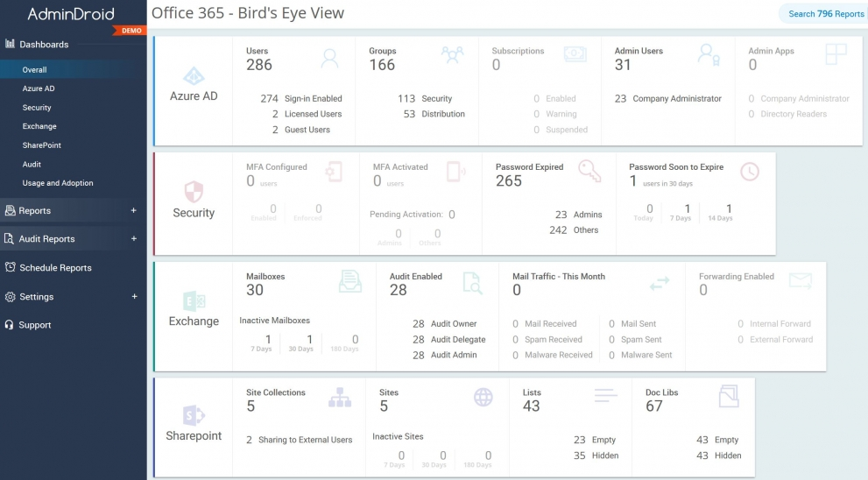Click the AdminDroid logo
The height and width of the screenshot is (480, 868).
tap(71, 14)
